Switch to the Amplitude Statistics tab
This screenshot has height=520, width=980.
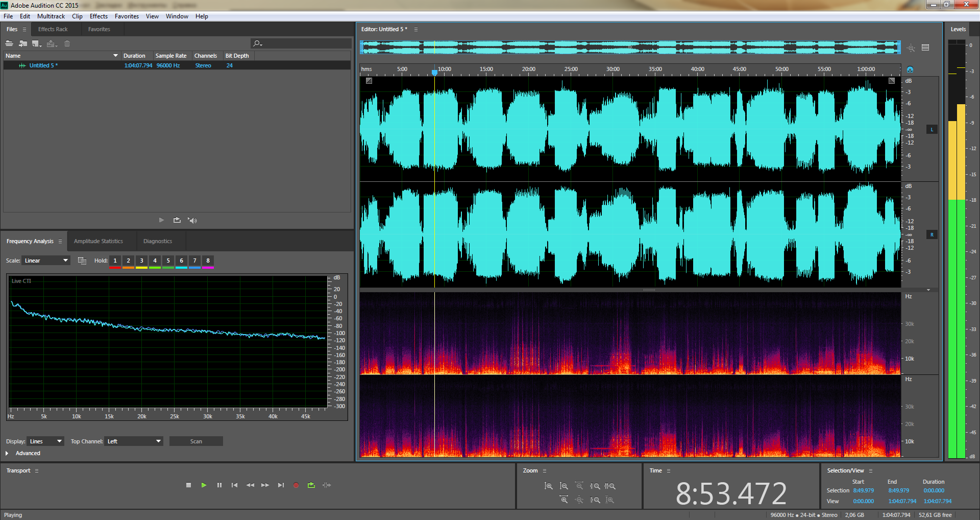(99, 241)
